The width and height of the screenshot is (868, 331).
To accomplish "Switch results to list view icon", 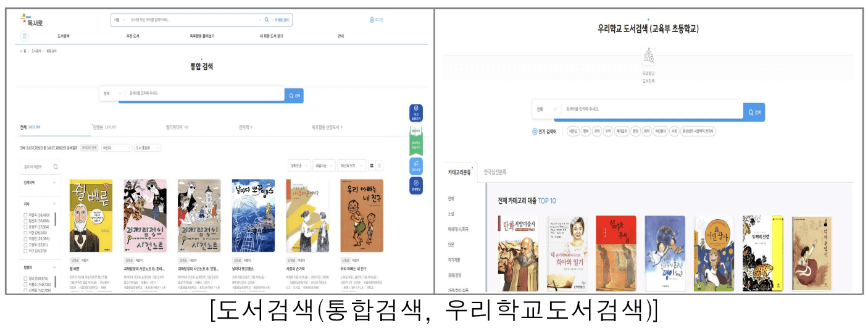I will 379,165.
